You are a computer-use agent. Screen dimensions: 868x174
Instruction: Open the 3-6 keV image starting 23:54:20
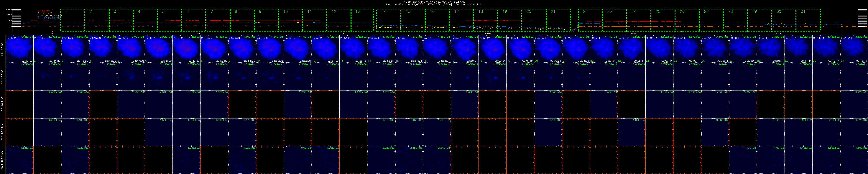click(353, 49)
